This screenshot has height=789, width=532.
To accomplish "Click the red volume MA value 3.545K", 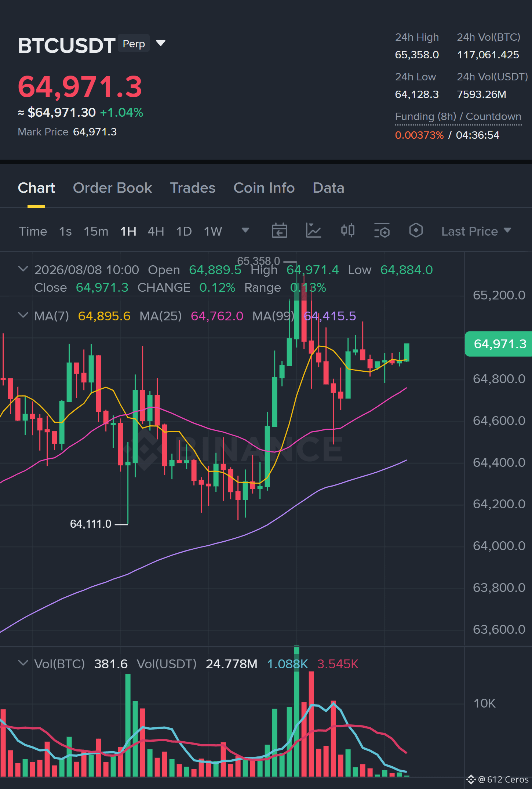I will pos(338,664).
